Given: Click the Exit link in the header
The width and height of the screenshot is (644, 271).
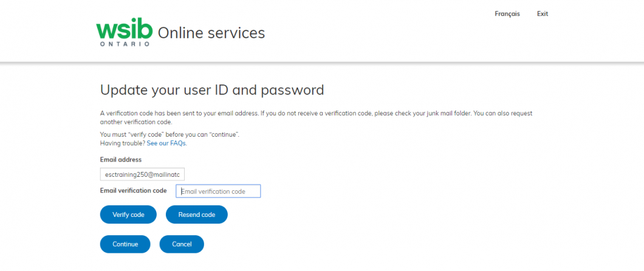Looking at the screenshot, I should [543, 14].
